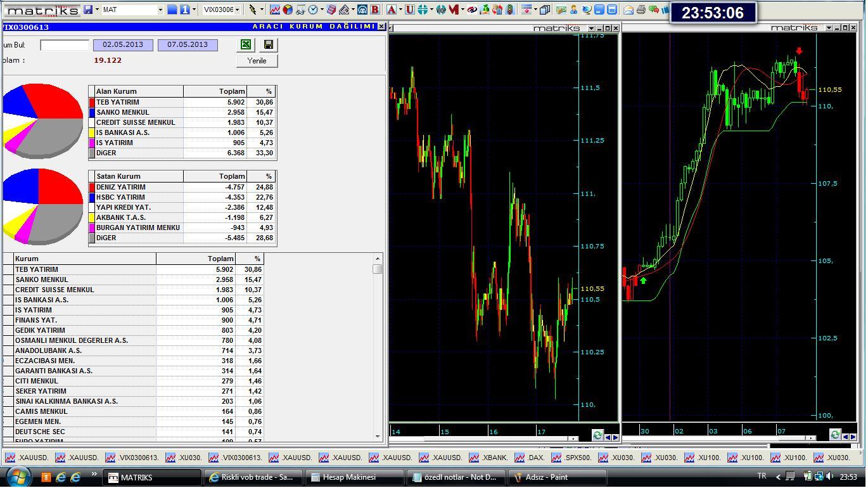Click the red eye icon
The width and height of the screenshot is (868, 488).
[x=472, y=10]
